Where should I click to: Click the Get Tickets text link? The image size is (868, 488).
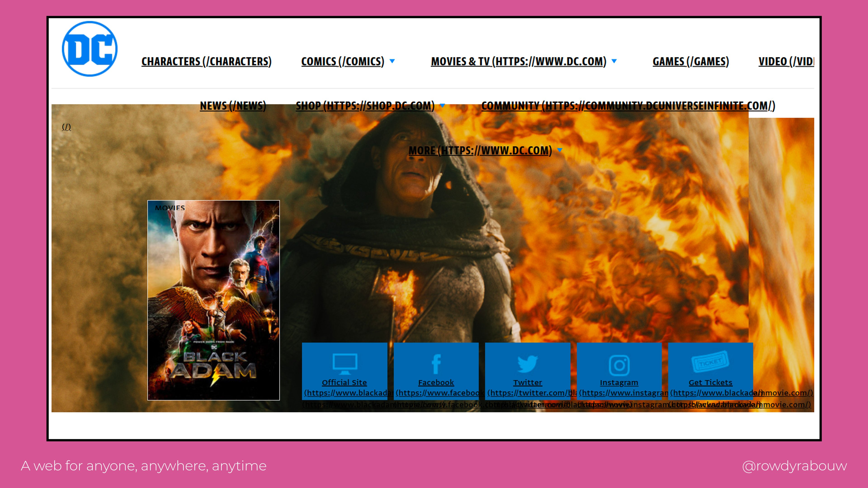[710, 382]
